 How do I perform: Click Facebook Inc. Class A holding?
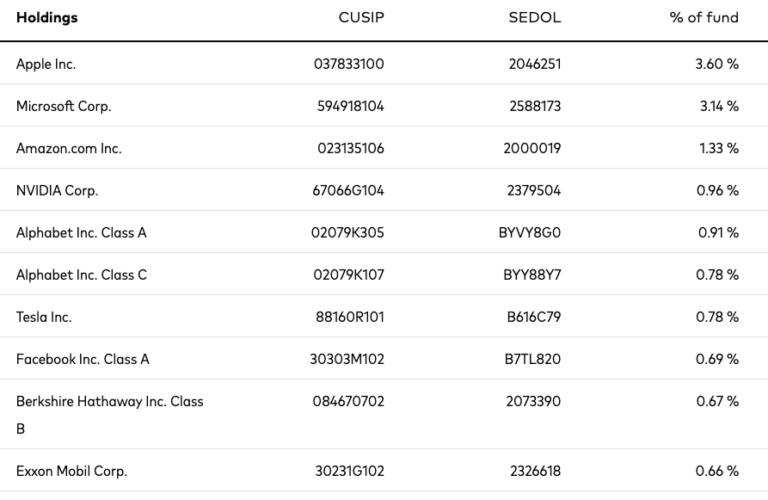(x=83, y=359)
